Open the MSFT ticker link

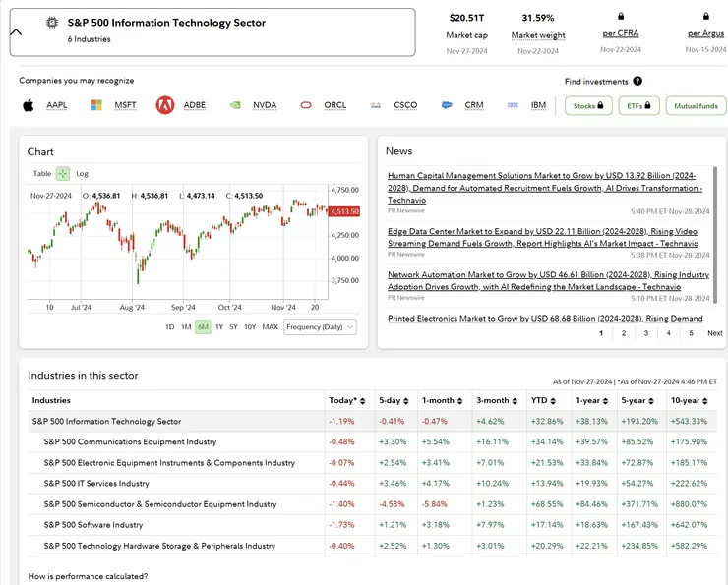(x=125, y=105)
